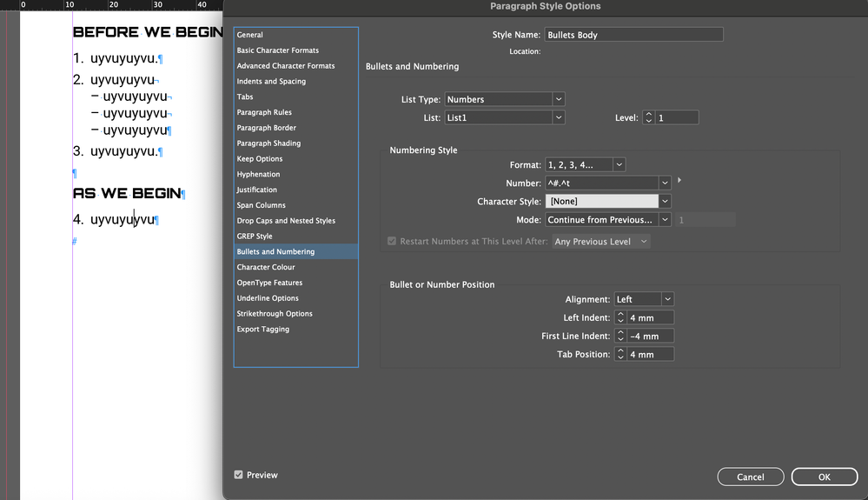The image size is (868, 500).
Task: Open the List dropdown showing List1
Action: 504,117
